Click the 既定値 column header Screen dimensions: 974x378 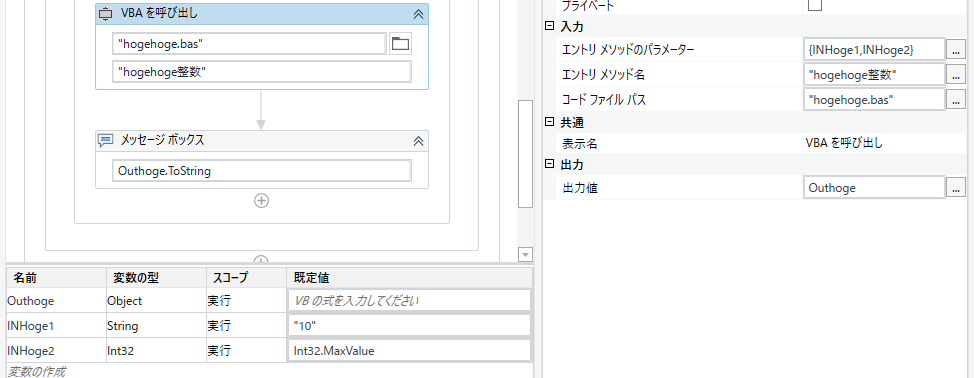[x=409, y=277]
